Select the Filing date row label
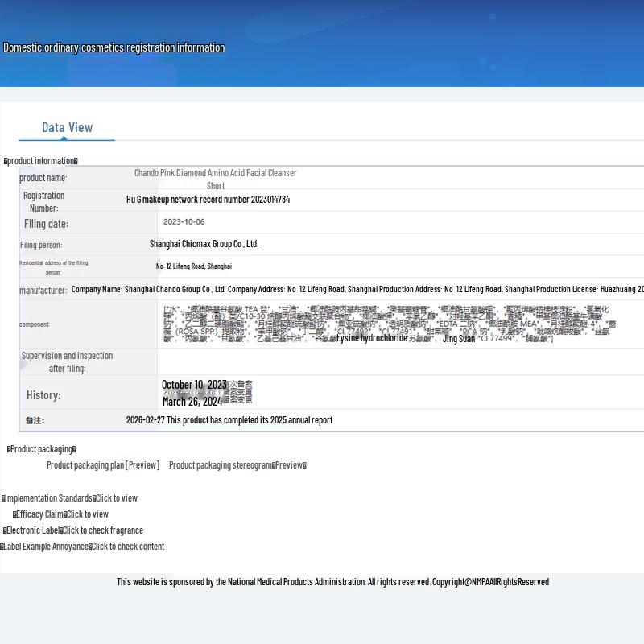644x644 pixels. point(46,224)
